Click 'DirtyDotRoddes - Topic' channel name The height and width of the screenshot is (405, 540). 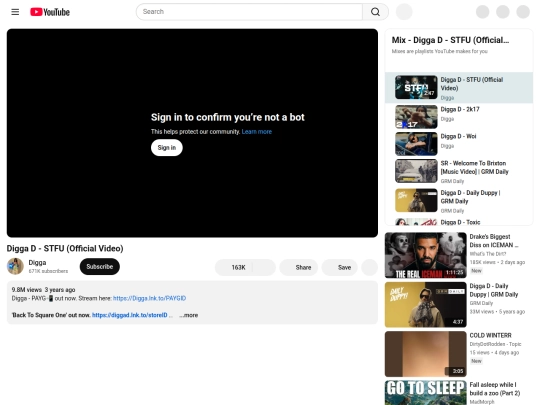(495, 344)
